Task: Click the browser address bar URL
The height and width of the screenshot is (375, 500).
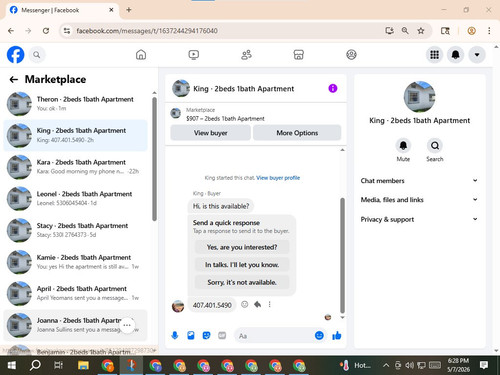Action: (147, 31)
